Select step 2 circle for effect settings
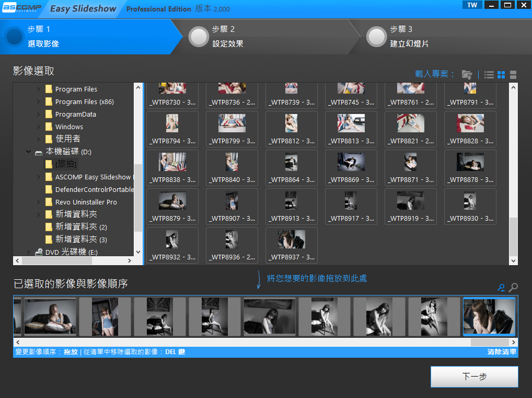This screenshot has width=532, height=398. pyautogui.click(x=199, y=37)
